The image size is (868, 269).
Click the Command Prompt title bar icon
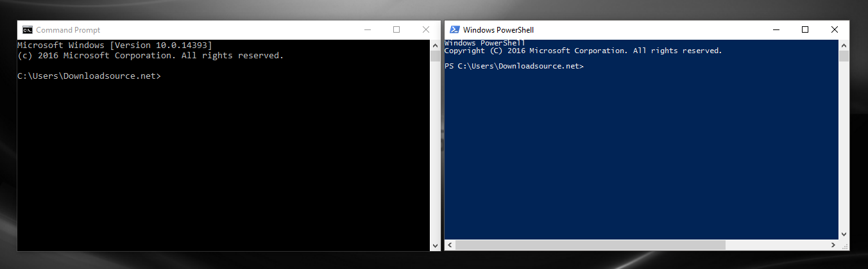28,30
